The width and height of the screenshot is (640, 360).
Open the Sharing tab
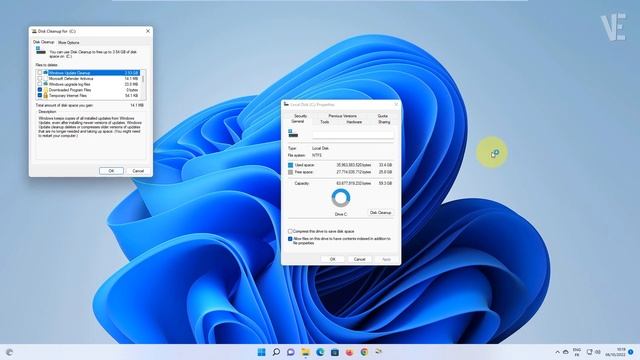coord(384,122)
